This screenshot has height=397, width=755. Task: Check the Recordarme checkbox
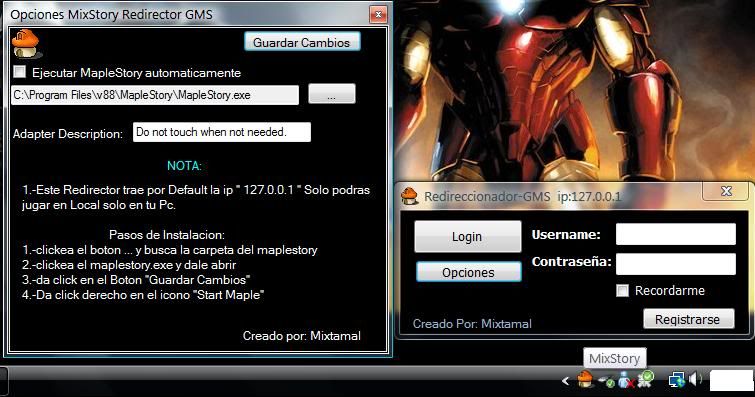pyautogui.click(x=622, y=291)
